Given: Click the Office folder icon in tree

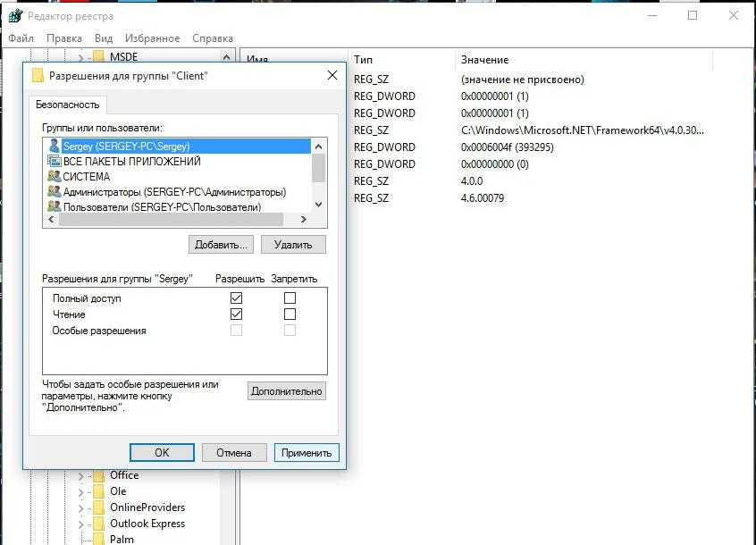Looking at the screenshot, I should pos(99,475).
